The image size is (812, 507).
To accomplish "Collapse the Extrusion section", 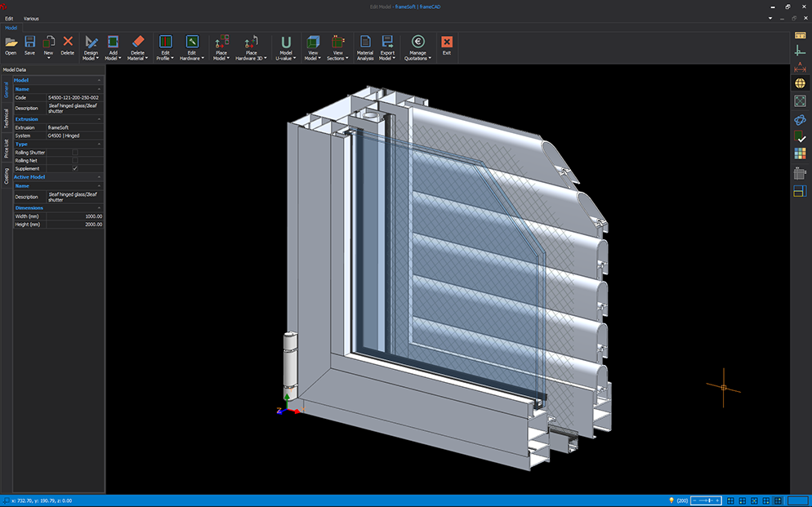I will [99, 119].
